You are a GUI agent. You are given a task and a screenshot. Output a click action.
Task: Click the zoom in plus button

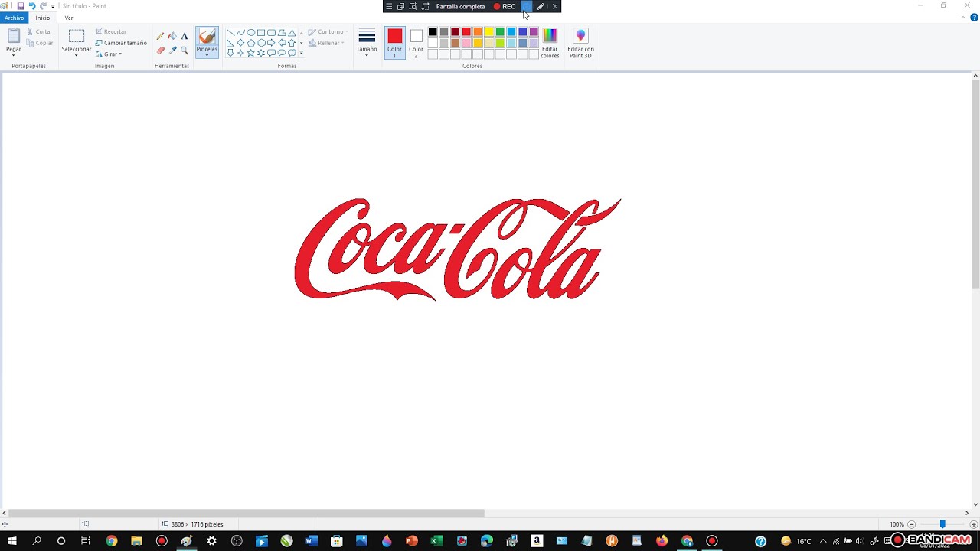974,524
